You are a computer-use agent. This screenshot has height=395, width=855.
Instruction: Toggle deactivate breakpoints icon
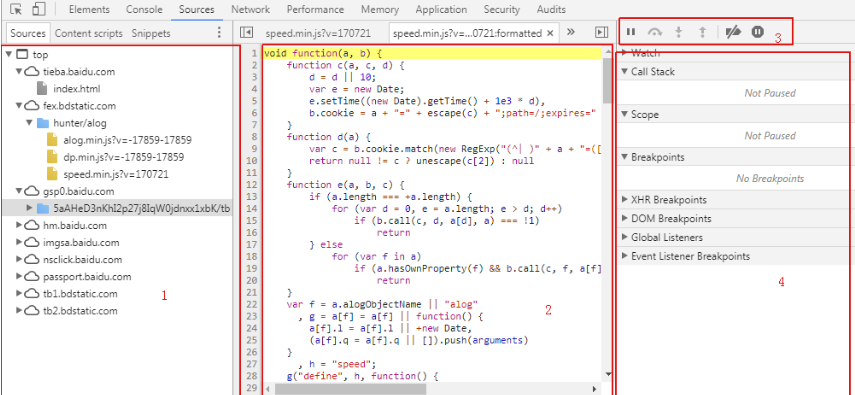coord(733,32)
